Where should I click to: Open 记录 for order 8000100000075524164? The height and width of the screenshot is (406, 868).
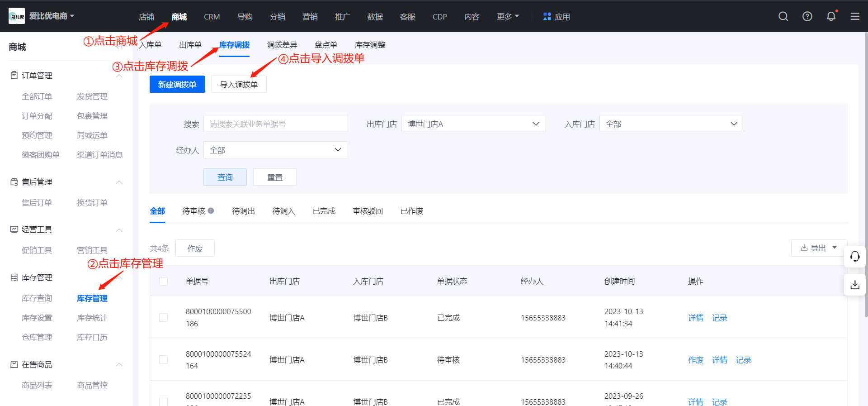[743, 360]
